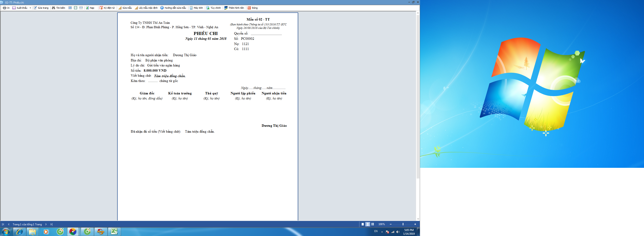Click the page count text Trang 1 của tổng 1 Trang
This screenshot has width=644, height=236.
click(x=27, y=224)
